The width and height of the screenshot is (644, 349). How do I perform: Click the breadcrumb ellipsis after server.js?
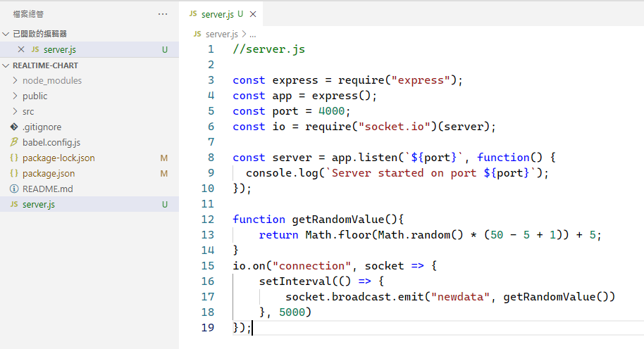[x=252, y=34]
